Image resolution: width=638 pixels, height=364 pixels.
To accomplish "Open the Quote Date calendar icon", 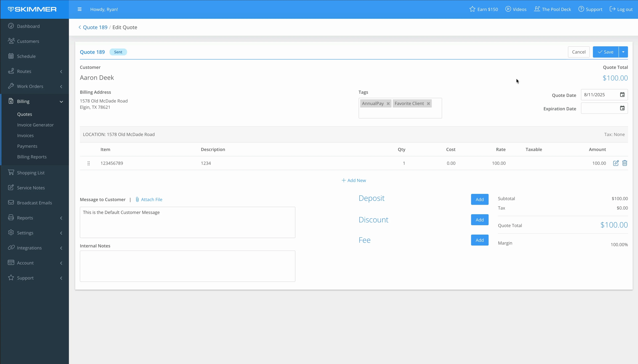I will pos(622,95).
